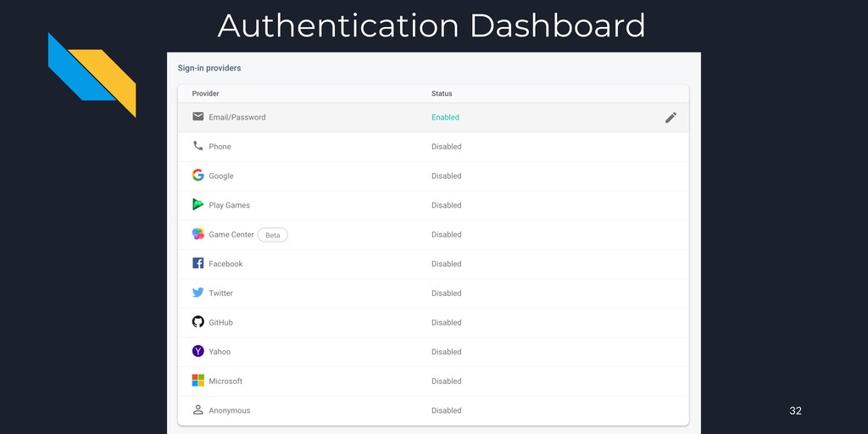Open the Yahoo provider row
The height and width of the screenshot is (434, 868).
pos(433,352)
